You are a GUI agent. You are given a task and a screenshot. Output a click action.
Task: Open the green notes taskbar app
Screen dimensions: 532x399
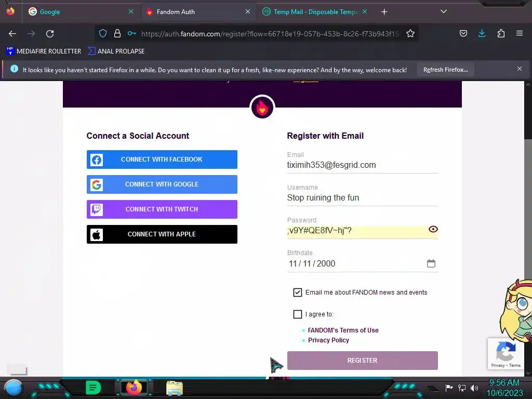click(x=93, y=388)
